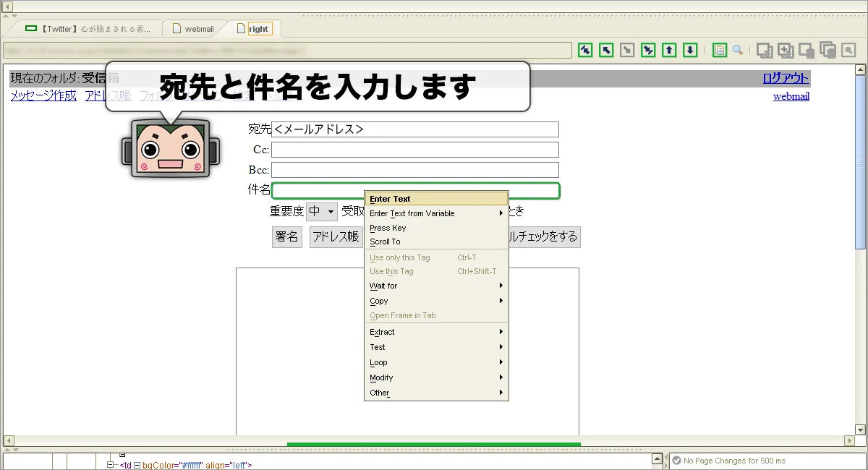Viewport: 868px width, 470px height.
Task: Click the single window with trash icon
Action: point(807,50)
